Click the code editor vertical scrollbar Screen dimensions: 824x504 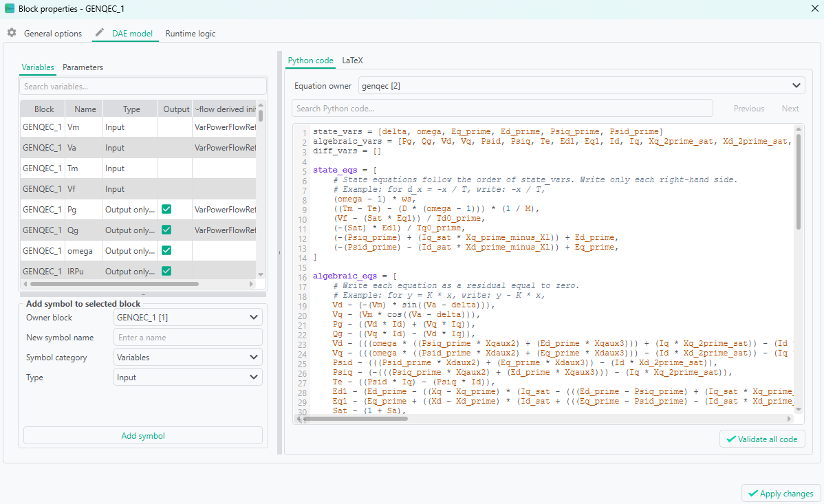pos(799,182)
